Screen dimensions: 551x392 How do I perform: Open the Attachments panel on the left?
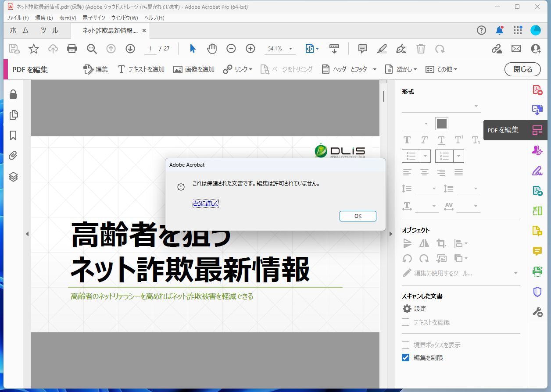tap(14, 156)
